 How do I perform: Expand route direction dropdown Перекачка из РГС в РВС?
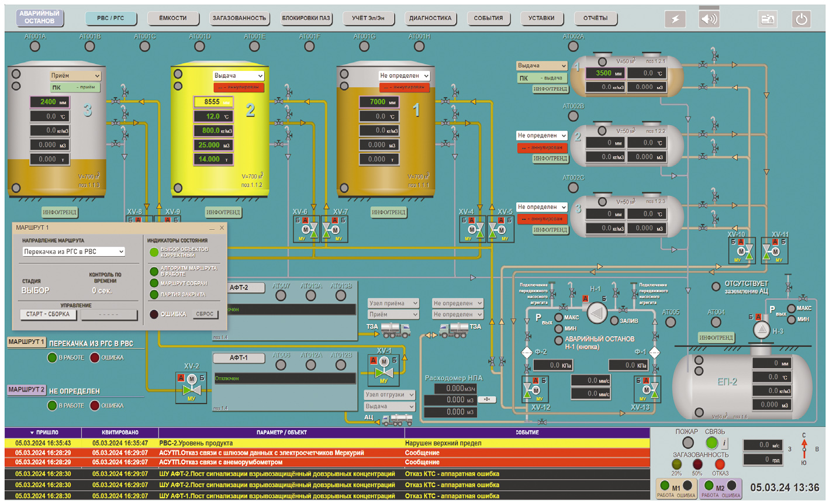74,251
